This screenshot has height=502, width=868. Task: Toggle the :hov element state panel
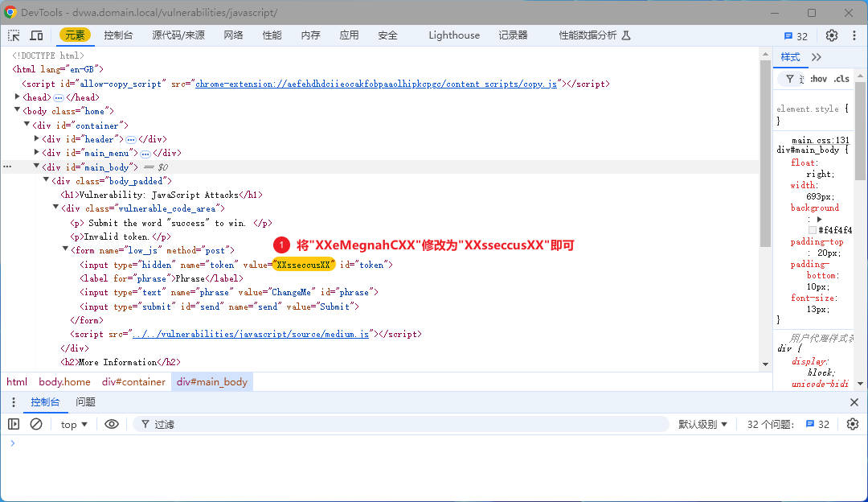click(819, 79)
